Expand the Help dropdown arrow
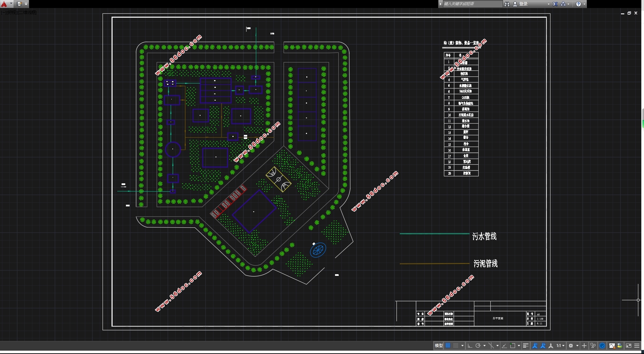Viewport: 644px width, 354px height. coord(584,4)
